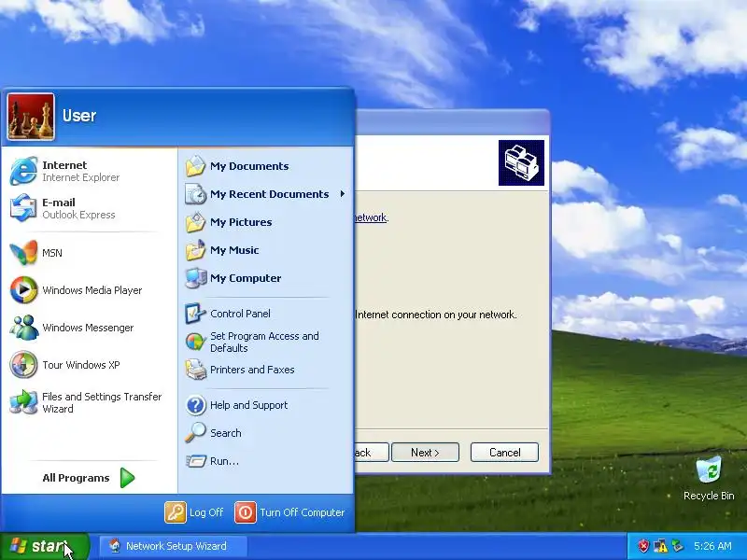The image size is (747, 560).
Task: Open Internet Explorer from the Start menu
Action: 88,171
